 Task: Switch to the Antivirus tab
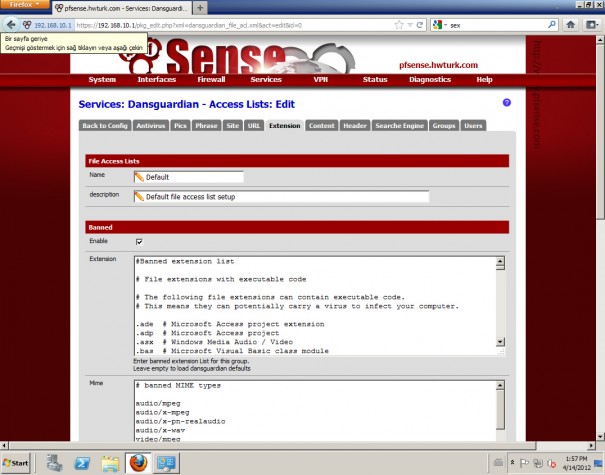click(150, 126)
